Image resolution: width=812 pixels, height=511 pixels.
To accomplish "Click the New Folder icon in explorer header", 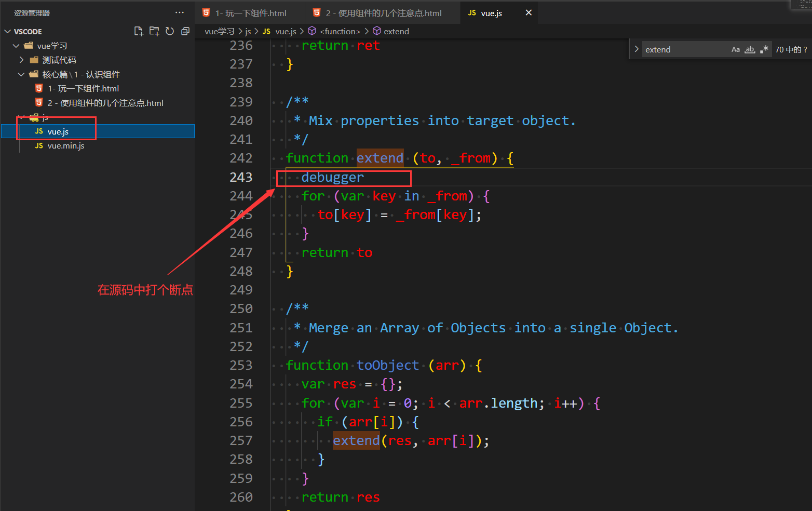I will [x=154, y=31].
